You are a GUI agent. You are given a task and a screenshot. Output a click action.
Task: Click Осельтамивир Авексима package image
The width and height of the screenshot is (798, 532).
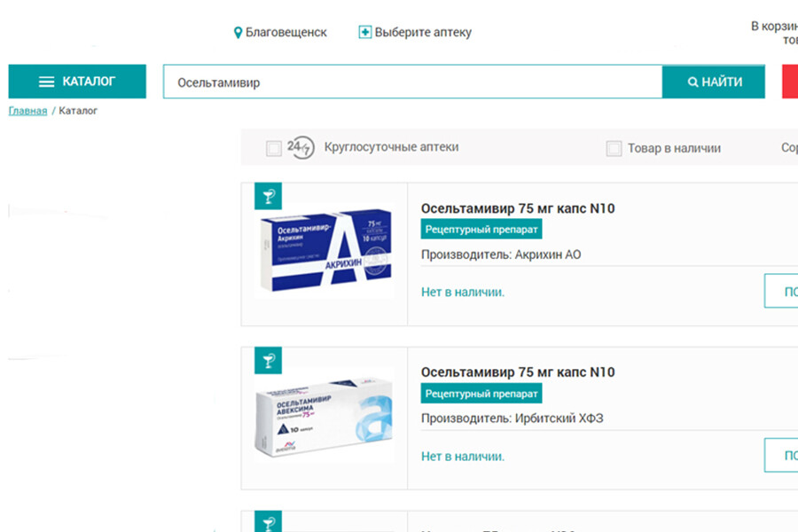[325, 417]
